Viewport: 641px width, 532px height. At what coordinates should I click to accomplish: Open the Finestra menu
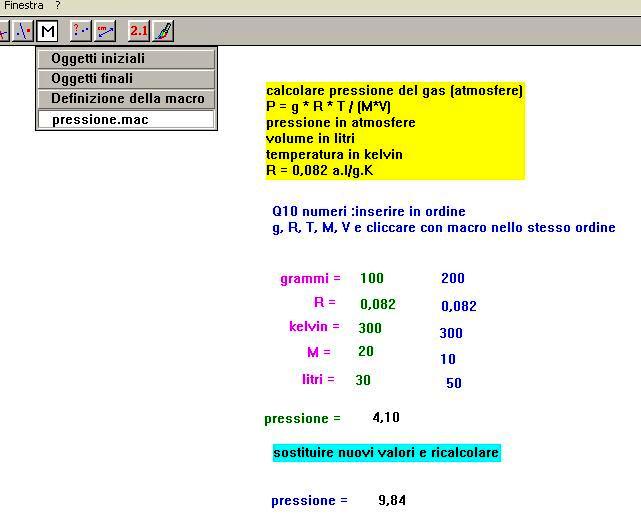click(24, 6)
